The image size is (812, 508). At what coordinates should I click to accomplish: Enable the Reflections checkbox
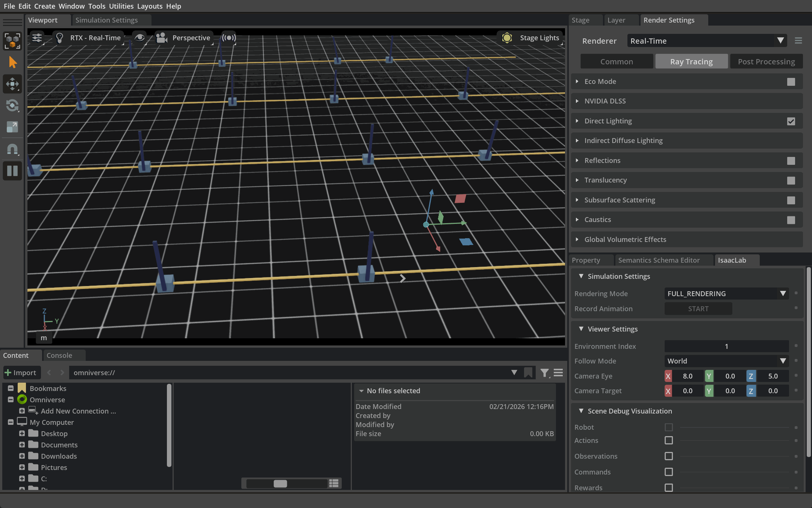click(791, 161)
